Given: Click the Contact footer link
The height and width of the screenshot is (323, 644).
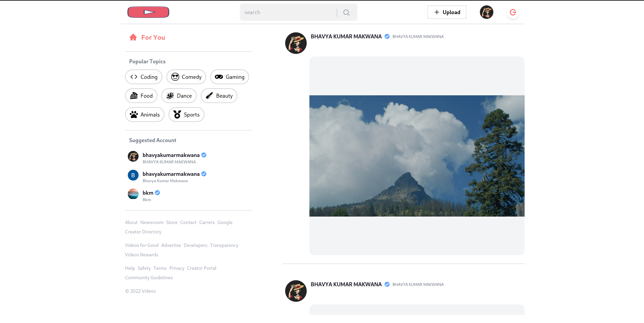Looking at the screenshot, I should point(188,222).
